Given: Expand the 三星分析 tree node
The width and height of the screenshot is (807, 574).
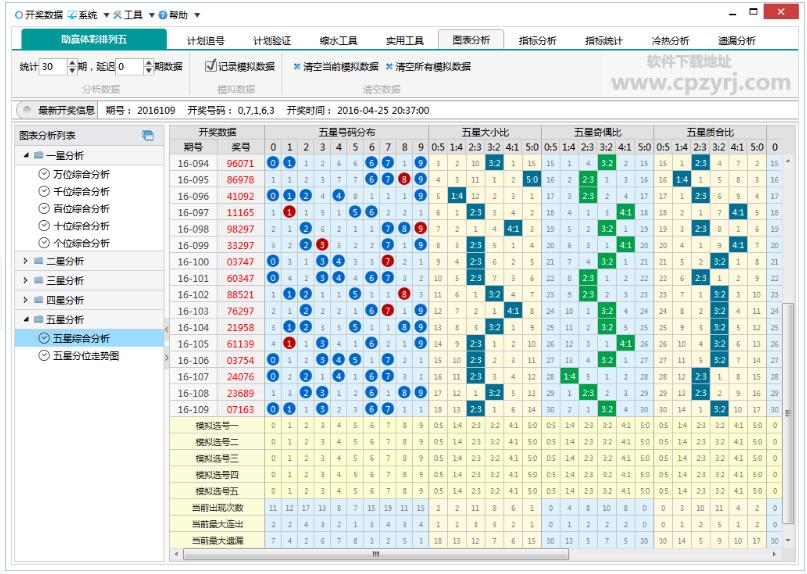Looking at the screenshot, I should pos(26,280).
